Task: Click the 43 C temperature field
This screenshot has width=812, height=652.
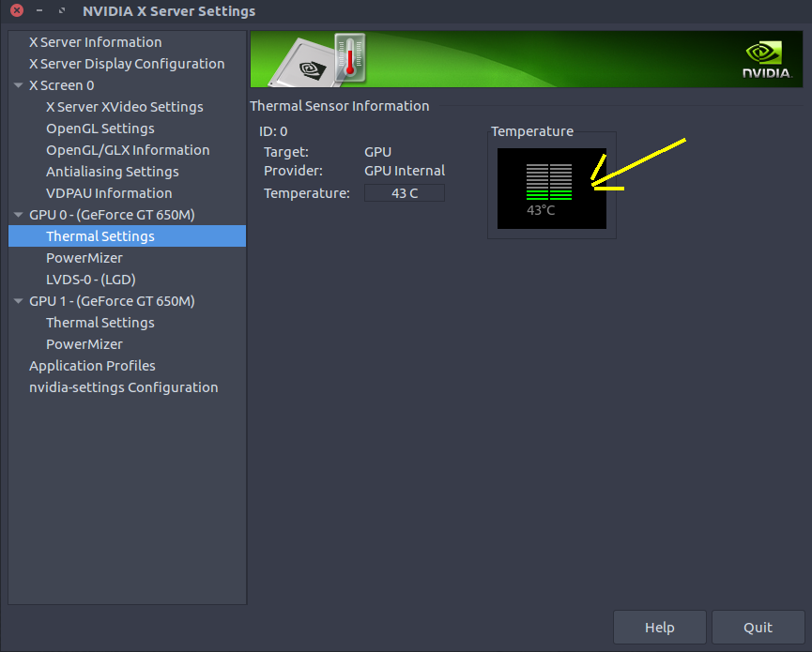Action: click(x=405, y=193)
